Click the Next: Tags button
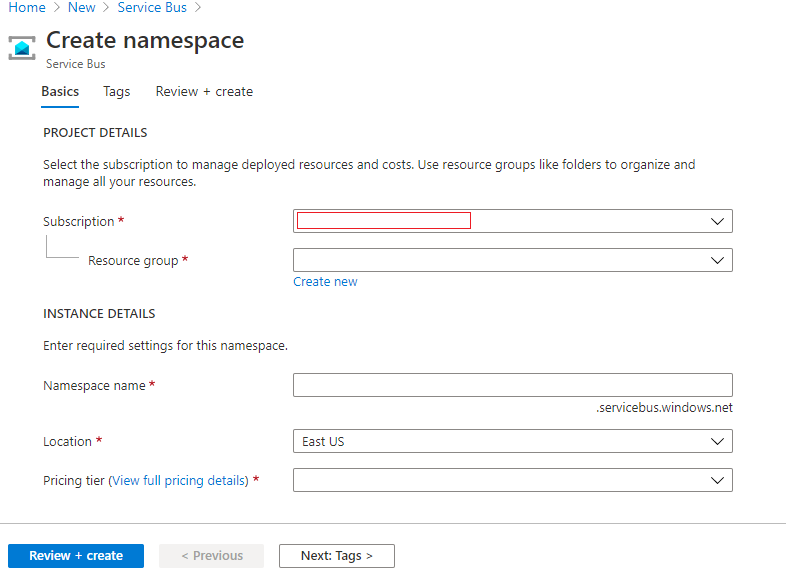 (x=336, y=556)
